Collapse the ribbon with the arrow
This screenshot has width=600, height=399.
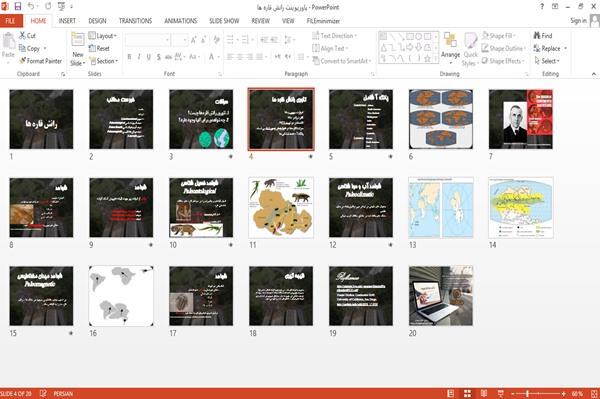coord(593,74)
